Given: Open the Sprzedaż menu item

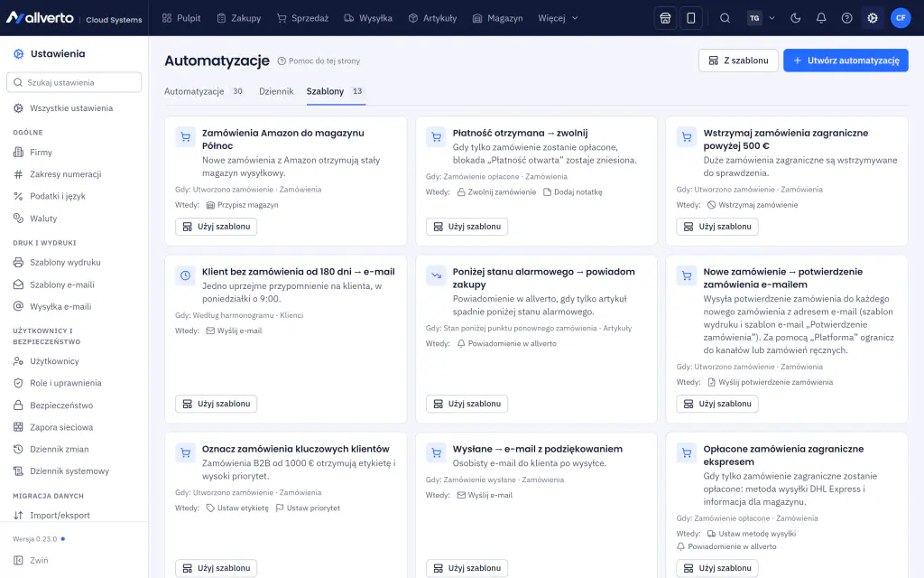Looking at the screenshot, I should [303, 18].
